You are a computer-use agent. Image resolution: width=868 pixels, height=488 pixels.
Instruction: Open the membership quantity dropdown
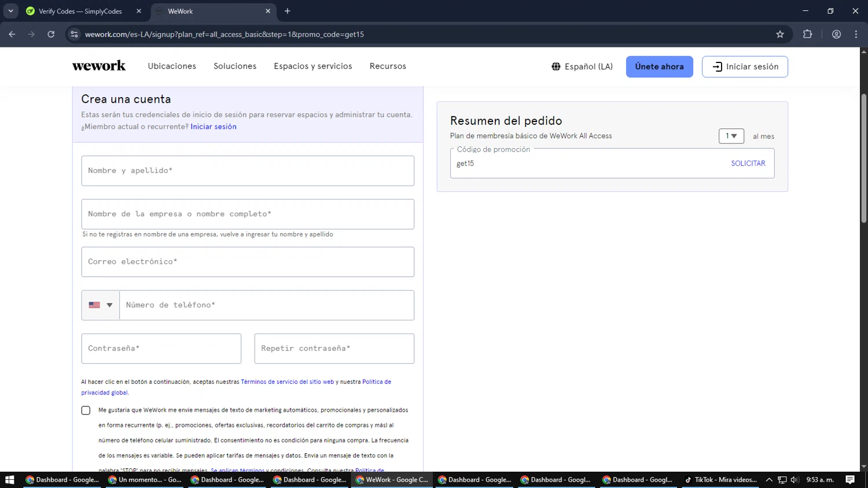point(731,136)
